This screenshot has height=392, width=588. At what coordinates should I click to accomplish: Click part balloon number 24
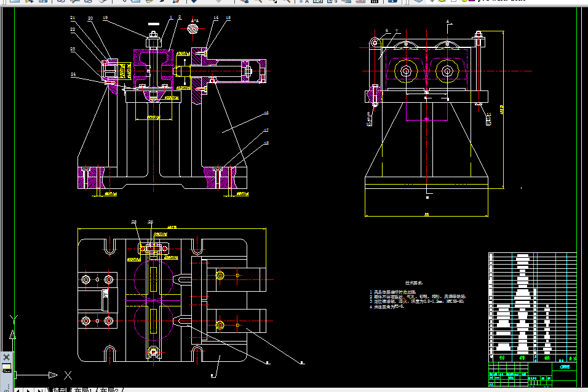[73, 74]
